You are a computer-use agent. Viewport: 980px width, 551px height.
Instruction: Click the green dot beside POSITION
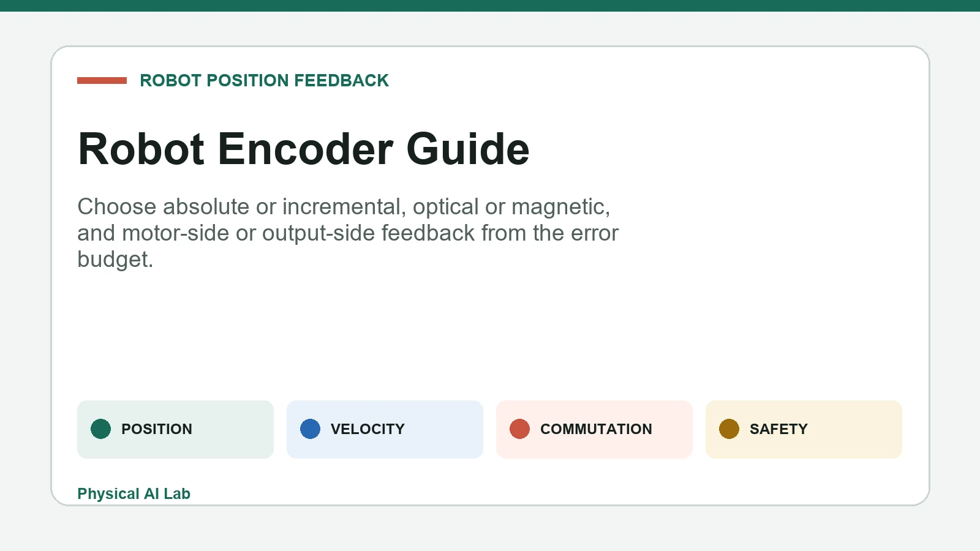(x=100, y=429)
